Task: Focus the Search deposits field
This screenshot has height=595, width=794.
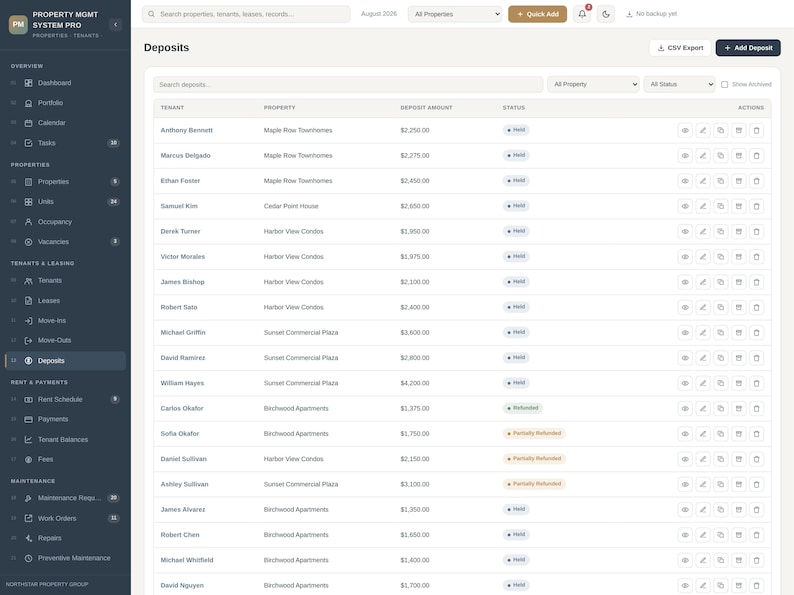Action: tap(348, 85)
